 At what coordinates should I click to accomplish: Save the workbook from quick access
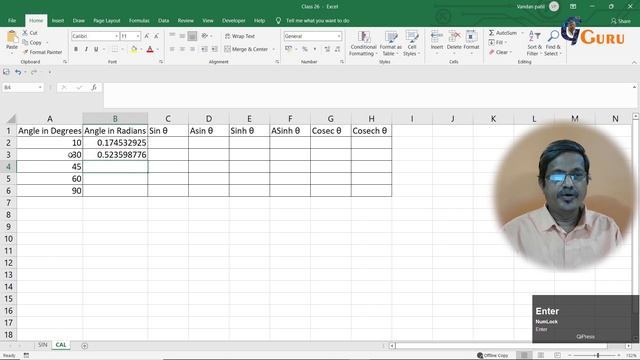6,72
